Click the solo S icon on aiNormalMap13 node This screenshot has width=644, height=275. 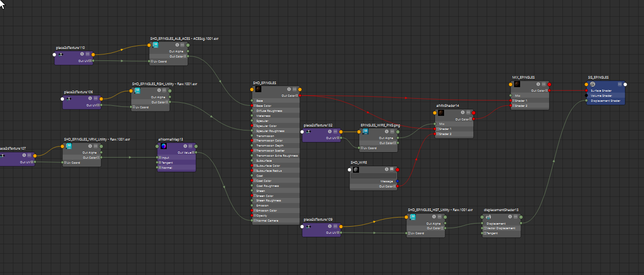coord(184,146)
